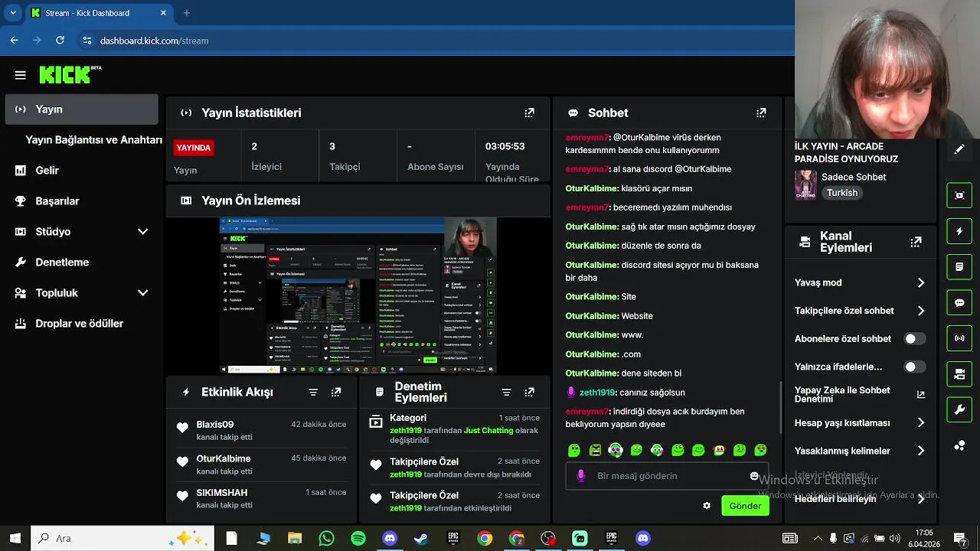The image size is (980, 551).
Task: Open browser tab list dropdown
Action: [x=13, y=13]
